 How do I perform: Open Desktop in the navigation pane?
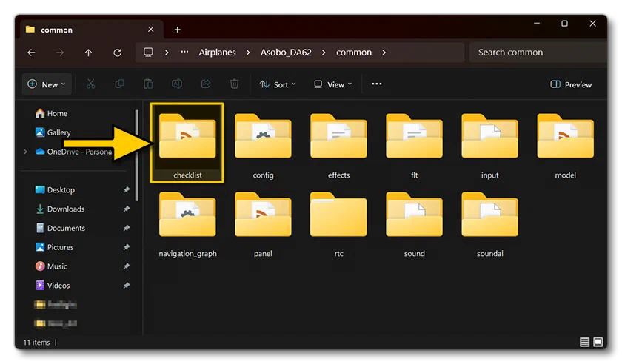(x=55, y=190)
